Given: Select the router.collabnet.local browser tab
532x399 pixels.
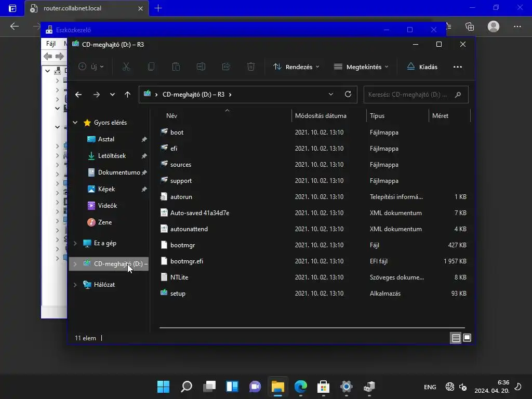Looking at the screenshot, I should pos(87,8).
